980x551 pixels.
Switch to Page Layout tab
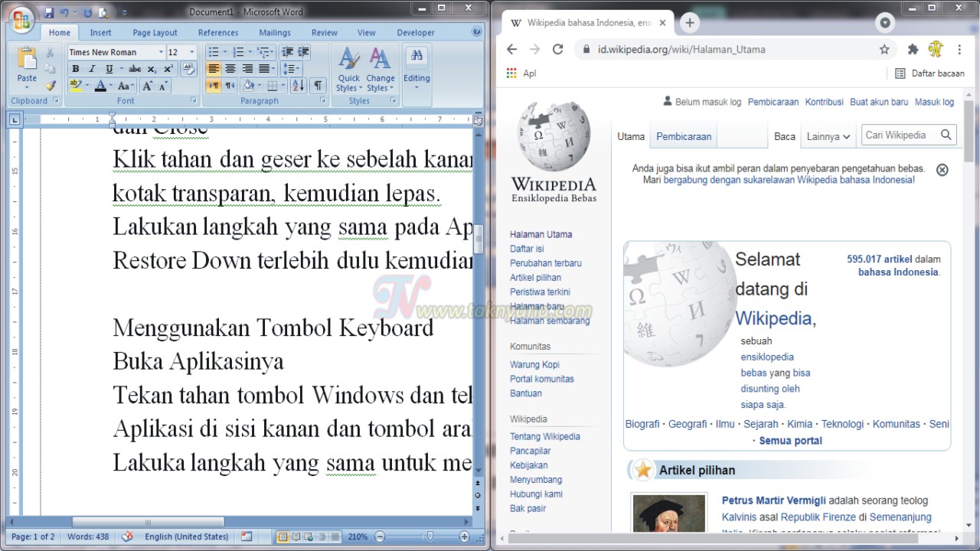click(155, 33)
